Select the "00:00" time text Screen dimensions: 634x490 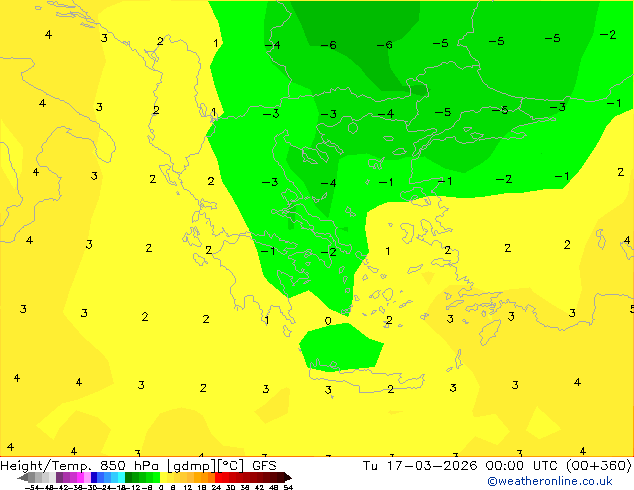point(505,466)
